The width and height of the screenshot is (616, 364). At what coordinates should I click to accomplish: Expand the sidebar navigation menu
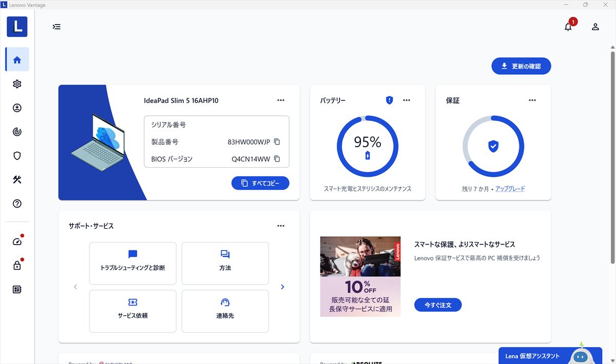tap(56, 27)
